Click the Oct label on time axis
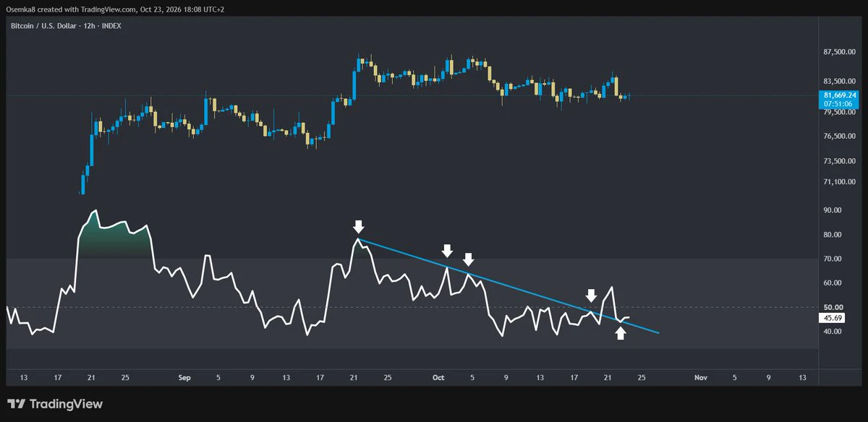 coord(437,377)
